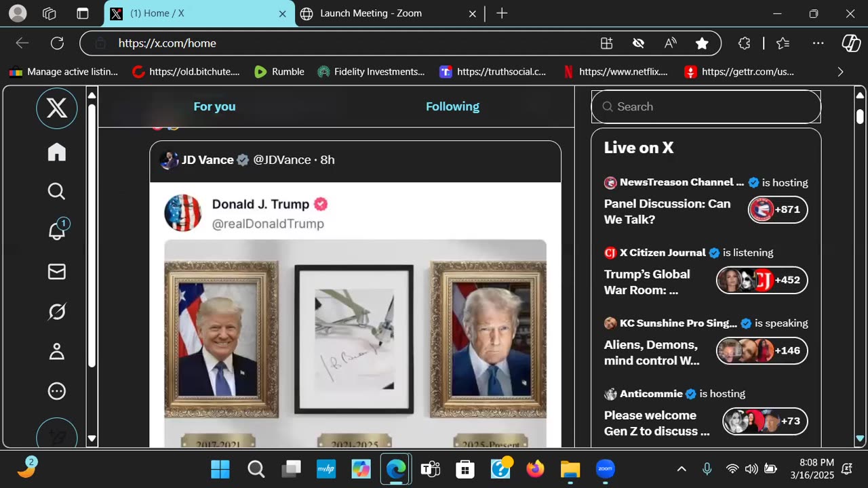868x488 pixels.
Task: Open NewsTreason Channel host name
Action: pos(682,182)
